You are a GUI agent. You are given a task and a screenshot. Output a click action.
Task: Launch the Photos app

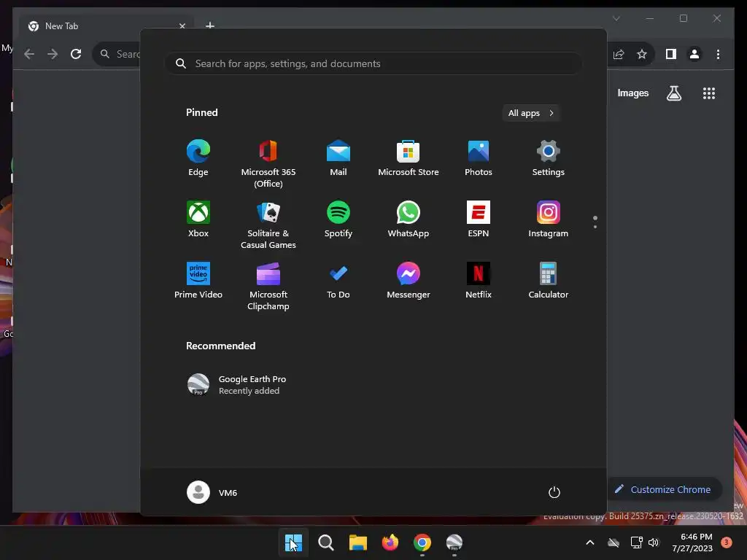(x=479, y=158)
